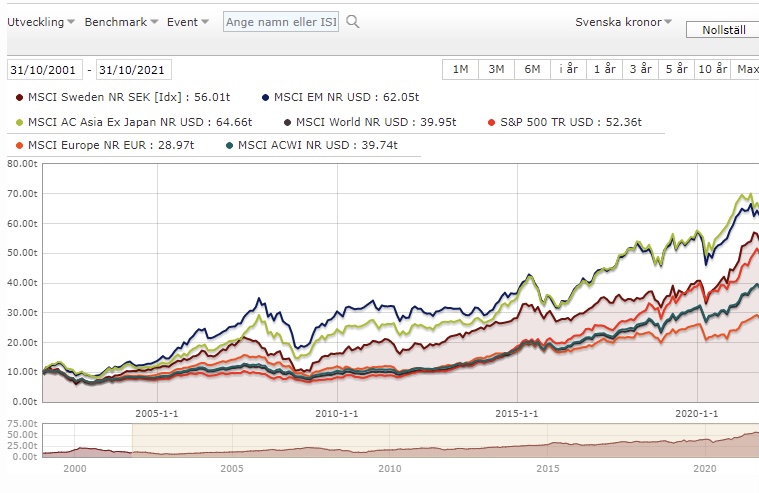
Task: Click the left edge of the navigator selection
Action: [x=132, y=440]
